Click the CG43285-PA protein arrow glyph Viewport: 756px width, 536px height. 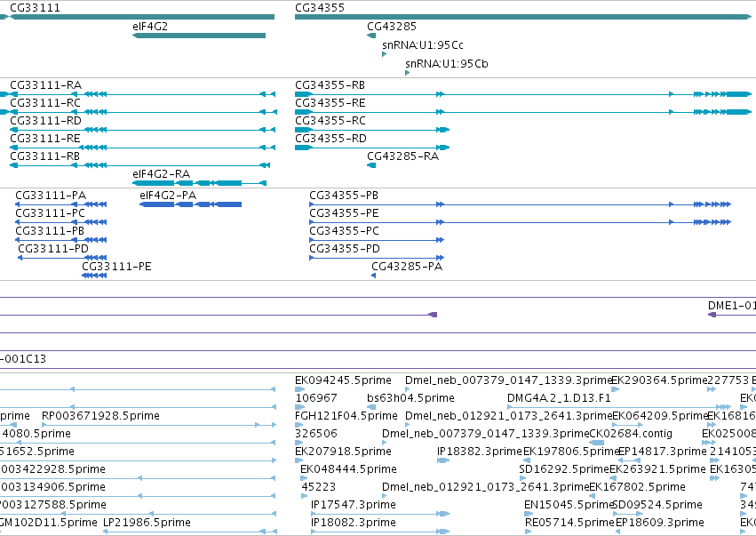click(x=374, y=276)
